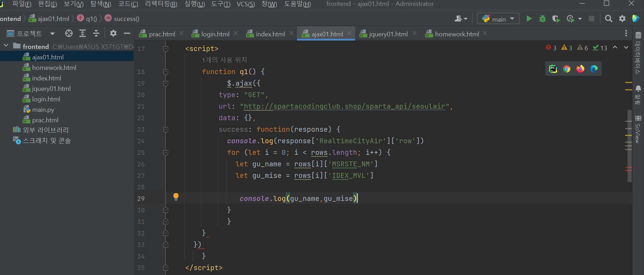644x275 pixels.
Task: Open the page in Edge
Action: (594, 69)
